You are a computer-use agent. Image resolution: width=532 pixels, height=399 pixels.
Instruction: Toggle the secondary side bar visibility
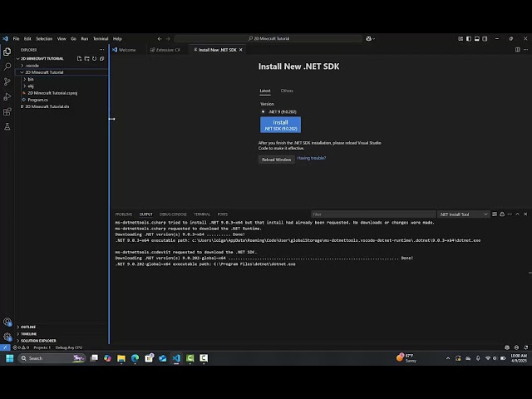coord(485,39)
